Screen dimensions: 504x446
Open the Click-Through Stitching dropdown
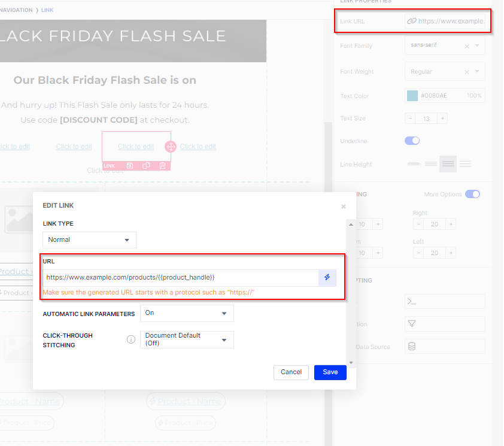pyautogui.click(x=186, y=339)
